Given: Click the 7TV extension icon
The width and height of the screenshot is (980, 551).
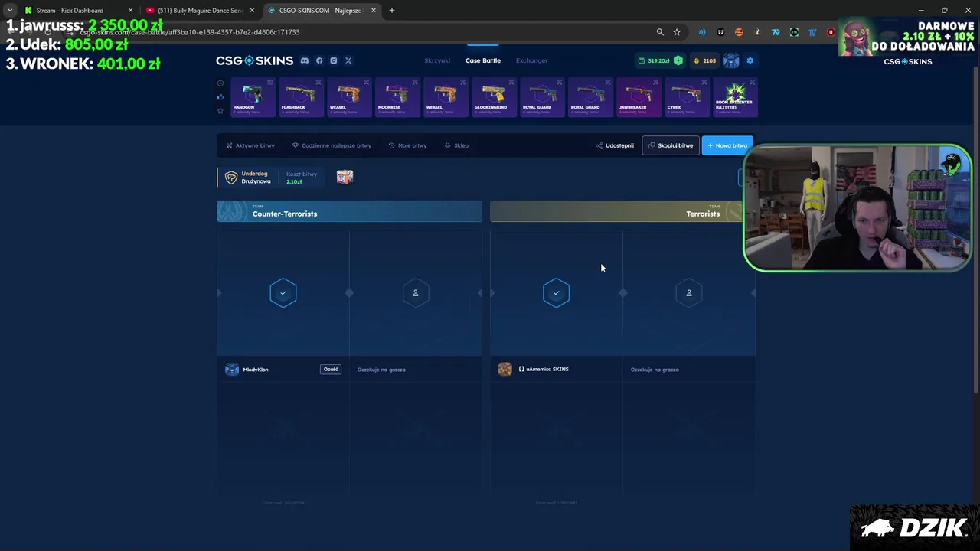Looking at the screenshot, I should pos(776,32).
